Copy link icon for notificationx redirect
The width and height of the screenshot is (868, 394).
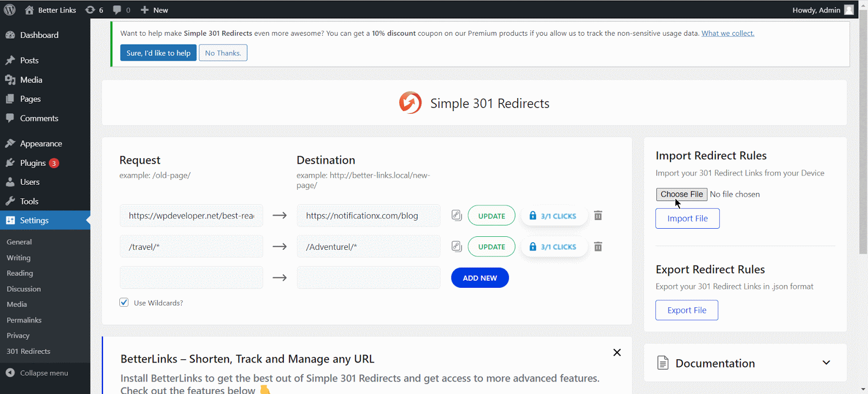point(457,215)
